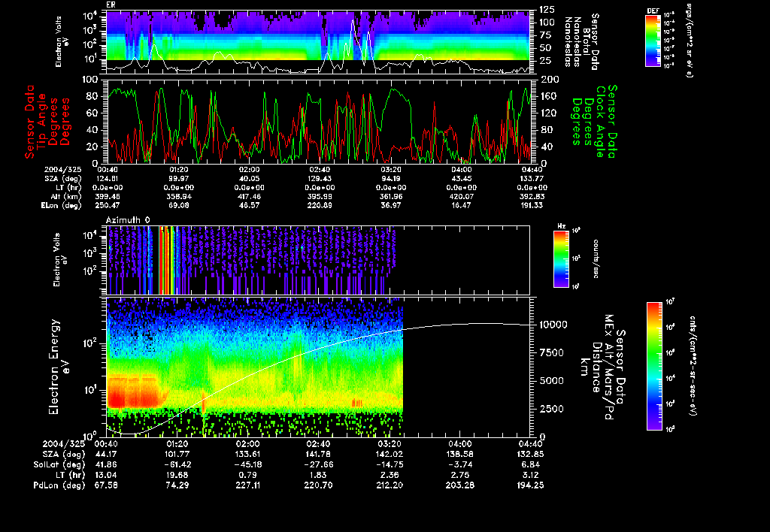Click the "125" nanoteslas tick label
This screenshot has width=770, height=532.
click(x=547, y=10)
